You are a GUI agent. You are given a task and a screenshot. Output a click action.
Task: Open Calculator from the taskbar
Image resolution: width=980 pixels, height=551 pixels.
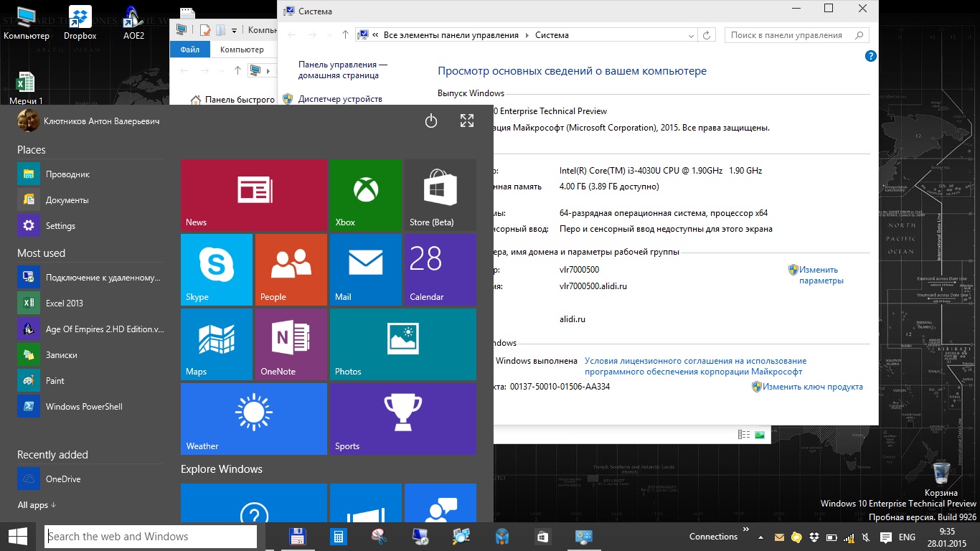[x=339, y=537]
